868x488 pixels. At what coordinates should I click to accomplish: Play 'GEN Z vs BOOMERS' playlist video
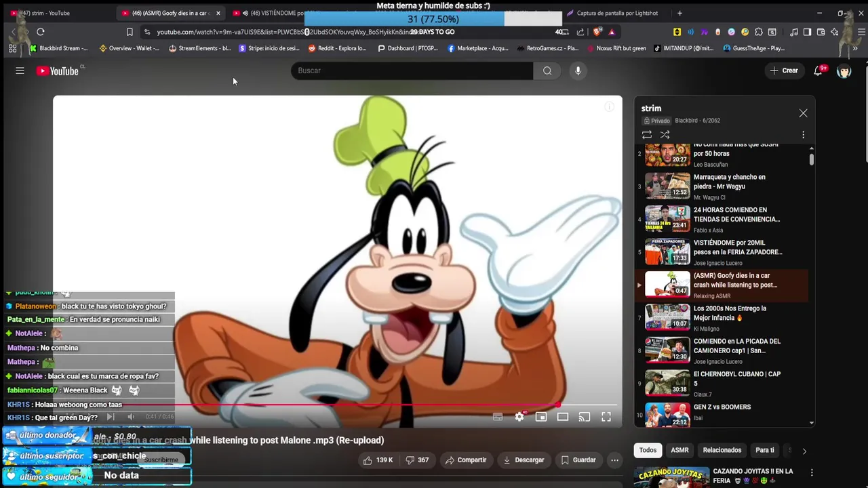click(x=722, y=415)
